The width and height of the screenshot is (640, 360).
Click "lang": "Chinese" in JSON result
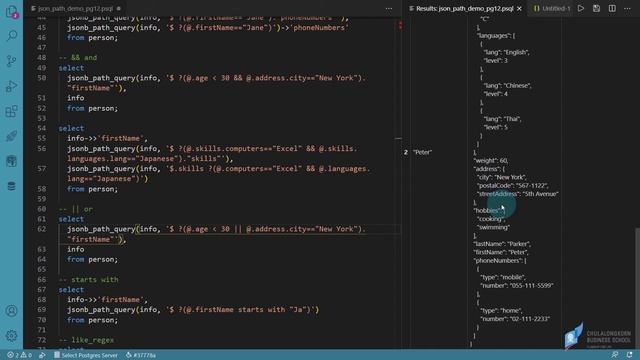[507, 85]
